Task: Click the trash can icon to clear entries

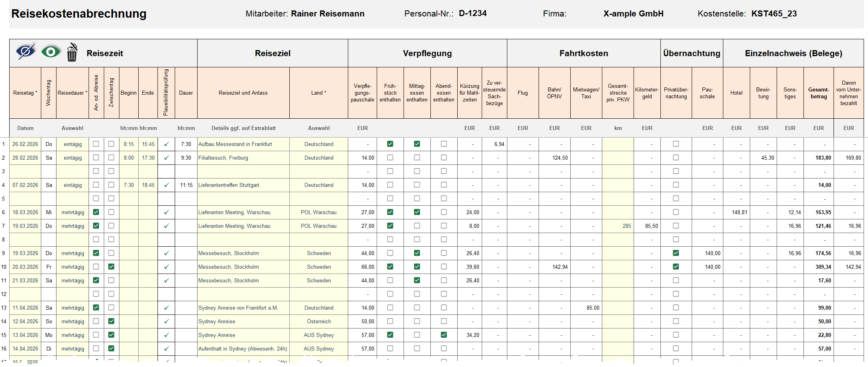Action: point(72,53)
